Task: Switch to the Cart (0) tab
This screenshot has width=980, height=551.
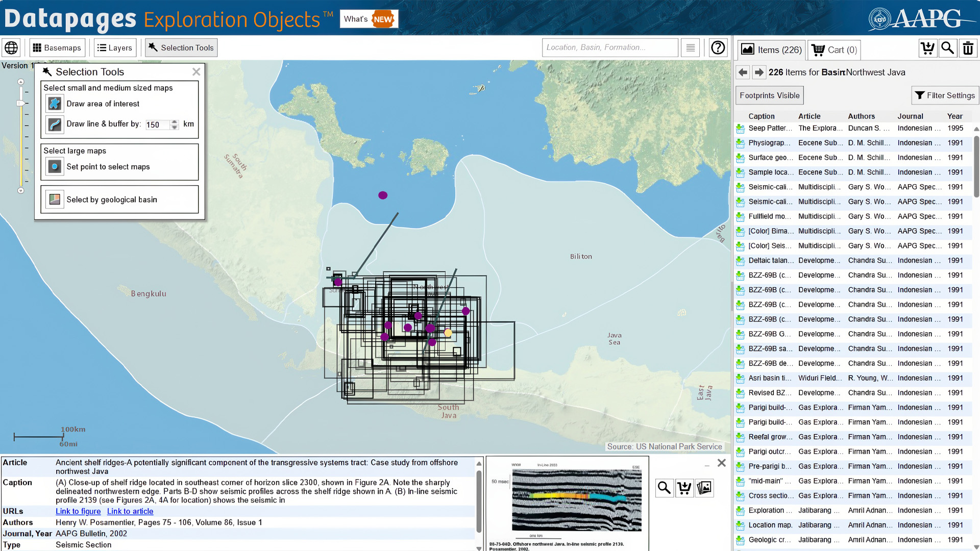Action: point(834,50)
